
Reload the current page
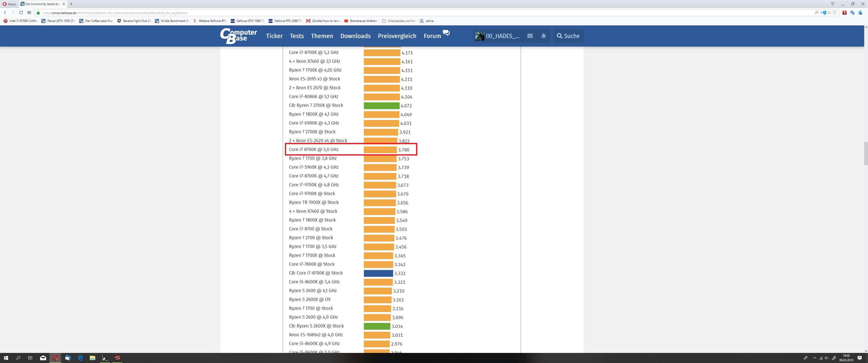click(x=21, y=12)
